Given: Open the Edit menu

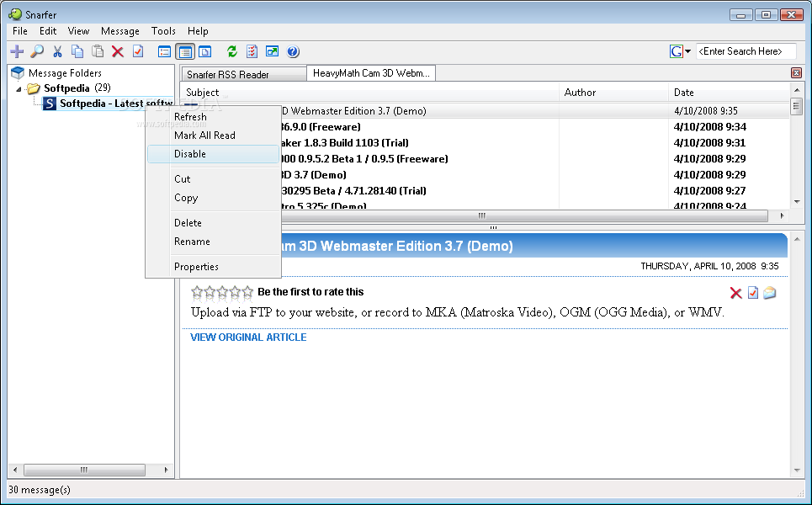Looking at the screenshot, I should click(x=48, y=31).
